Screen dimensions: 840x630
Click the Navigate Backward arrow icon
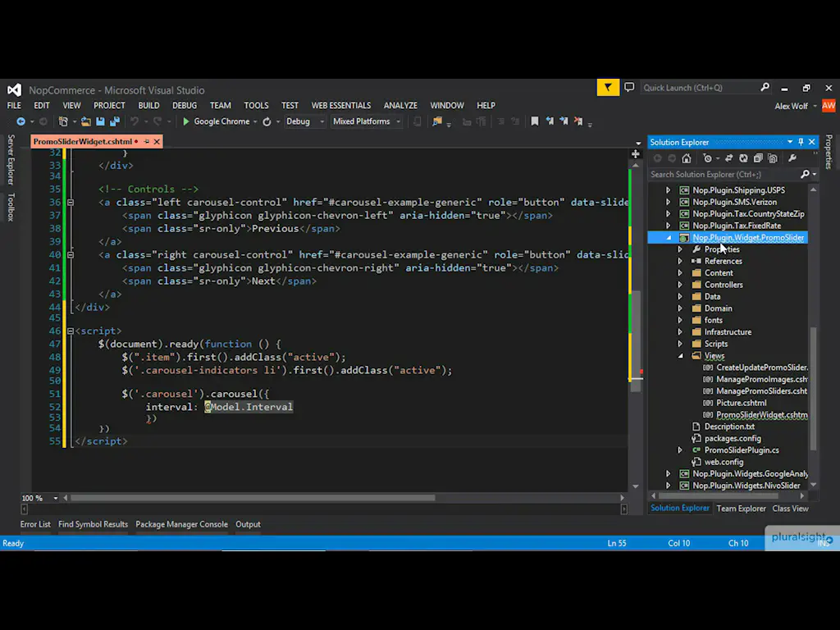point(21,121)
